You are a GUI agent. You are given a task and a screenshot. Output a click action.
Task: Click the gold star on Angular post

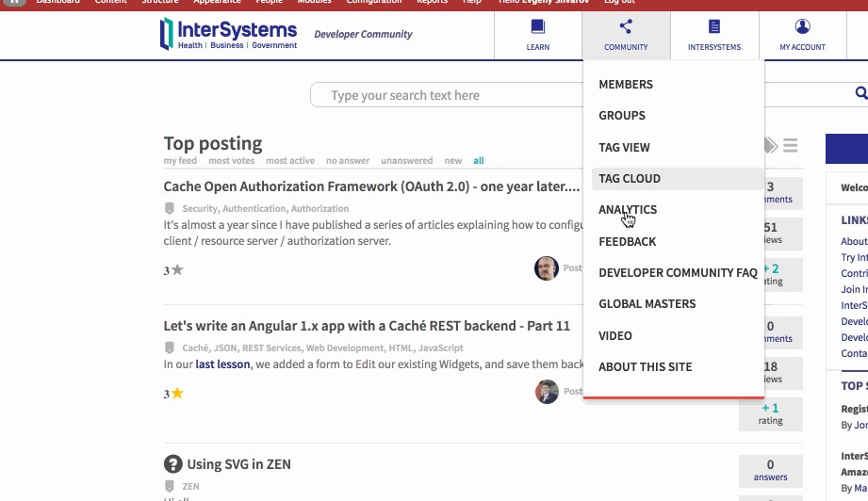(x=176, y=394)
